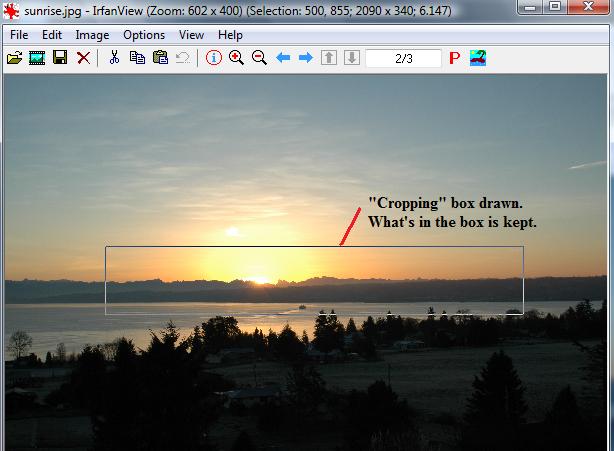614x451 pixels.
Task: Click the gray down arrow page icon
Action: tap(352, 58)
